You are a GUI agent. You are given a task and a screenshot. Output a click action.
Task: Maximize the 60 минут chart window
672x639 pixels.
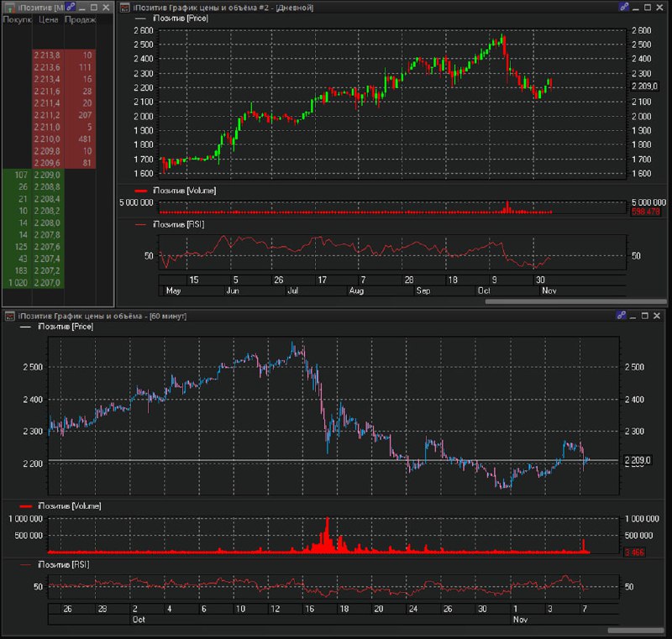point(644,316)
